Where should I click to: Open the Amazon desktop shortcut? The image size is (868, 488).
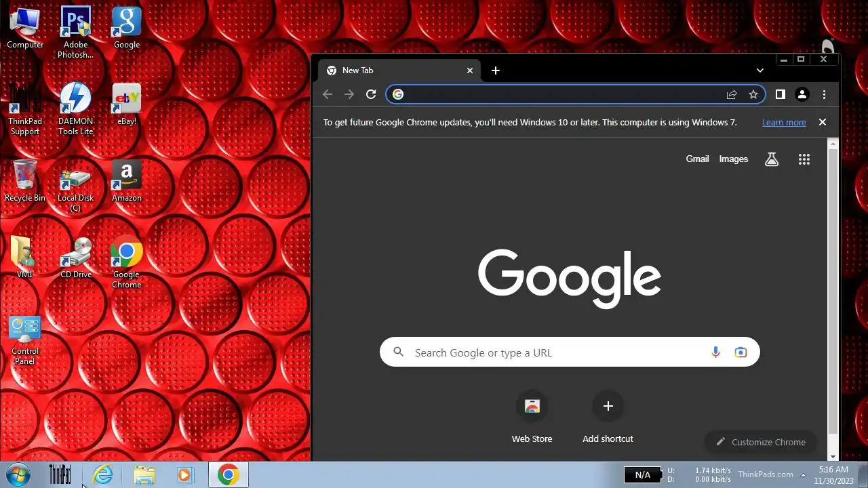pyautogui.click(x=126, y=182)
